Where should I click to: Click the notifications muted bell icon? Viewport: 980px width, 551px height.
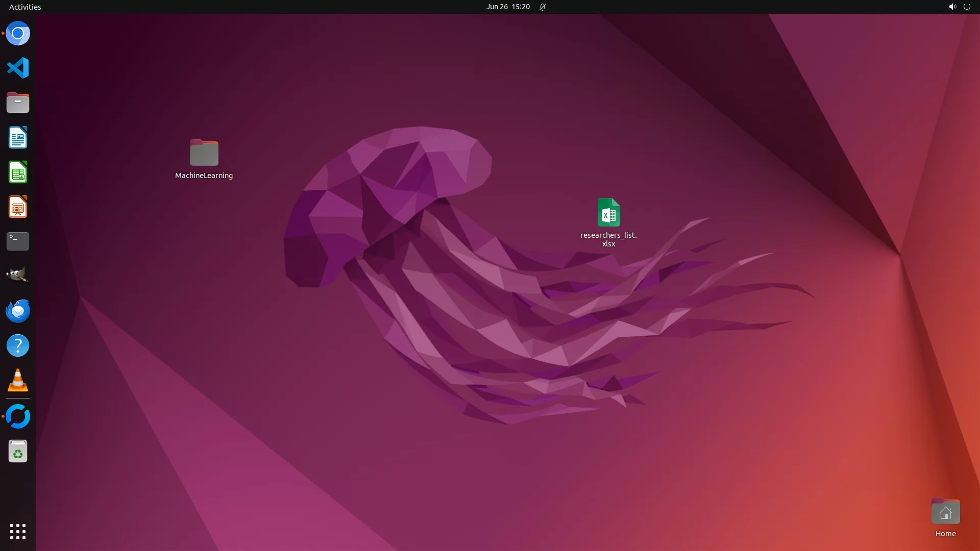click(543, 7)
